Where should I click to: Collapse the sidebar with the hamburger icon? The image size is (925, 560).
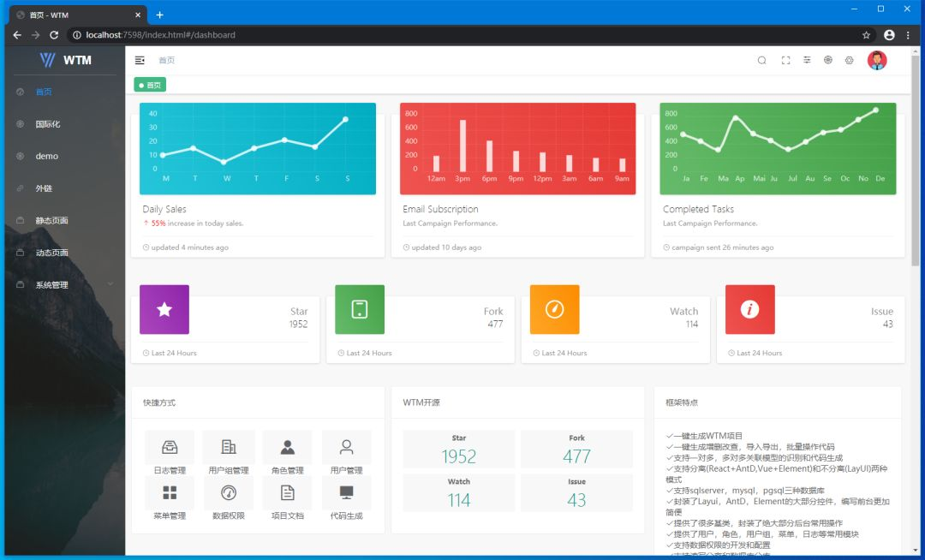[x=140, y=60]
